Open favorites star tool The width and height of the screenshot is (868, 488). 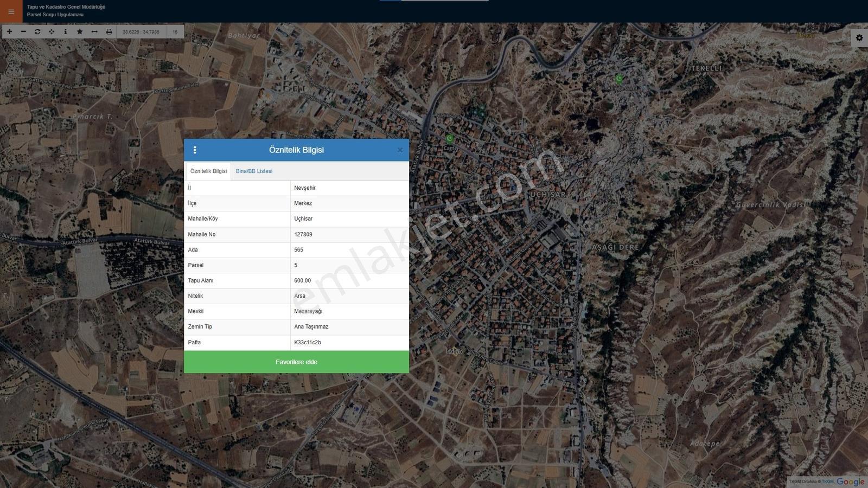tap(80, 31)
